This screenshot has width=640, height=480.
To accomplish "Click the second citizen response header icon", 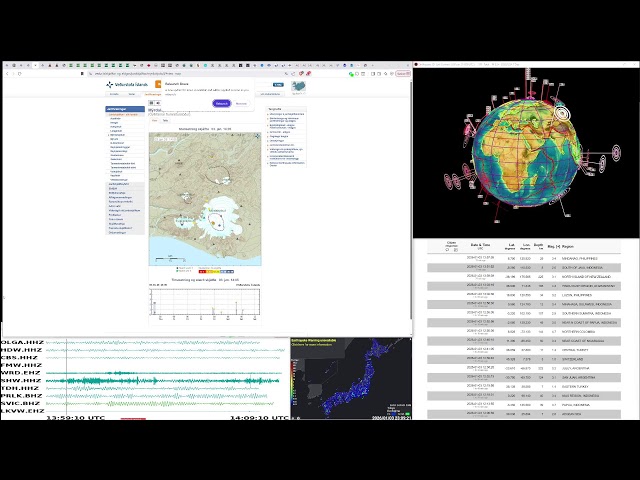I will 456,250.
